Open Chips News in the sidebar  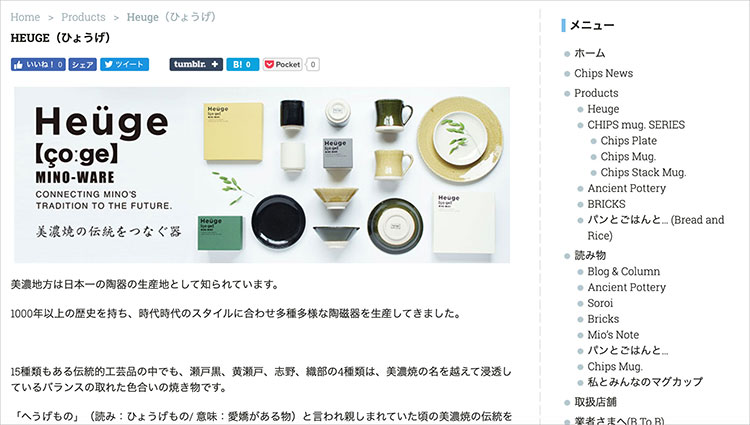pos(603,73)
